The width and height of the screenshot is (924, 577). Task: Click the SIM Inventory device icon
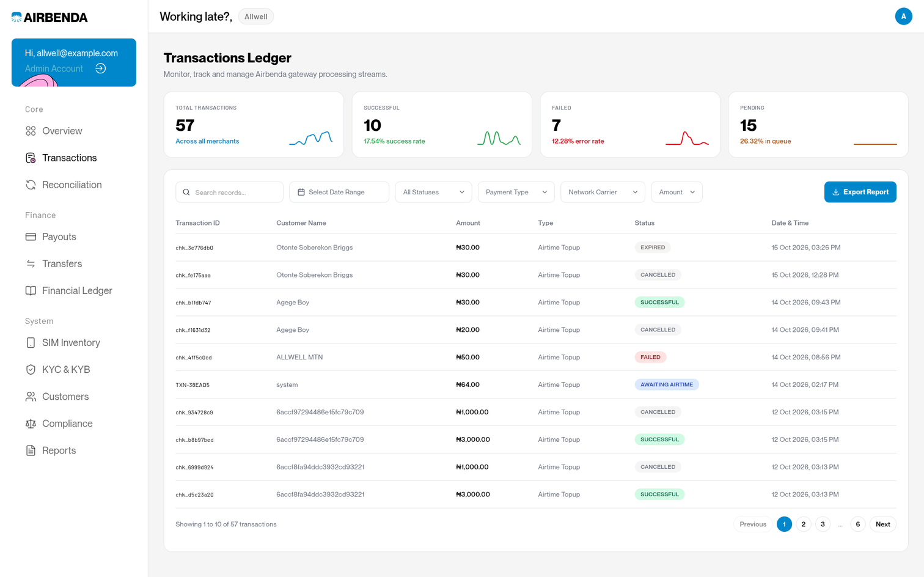pyautogui.click(x=31, y=343)
